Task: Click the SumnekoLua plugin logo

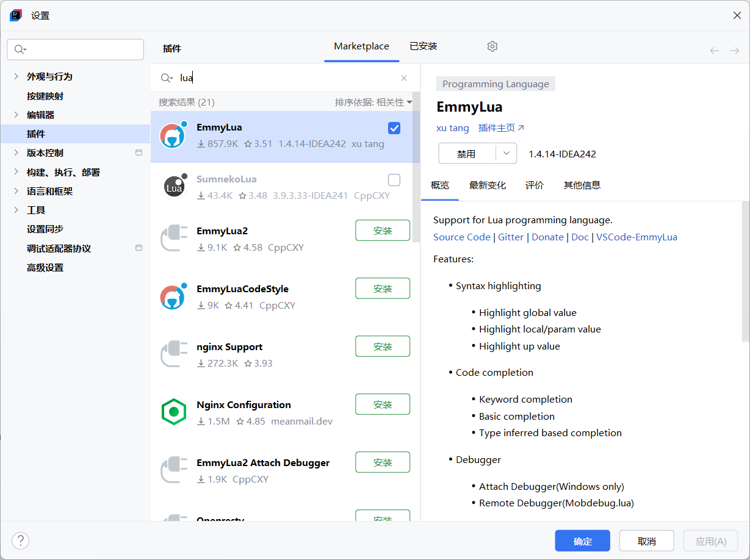Action: point(173,187)
